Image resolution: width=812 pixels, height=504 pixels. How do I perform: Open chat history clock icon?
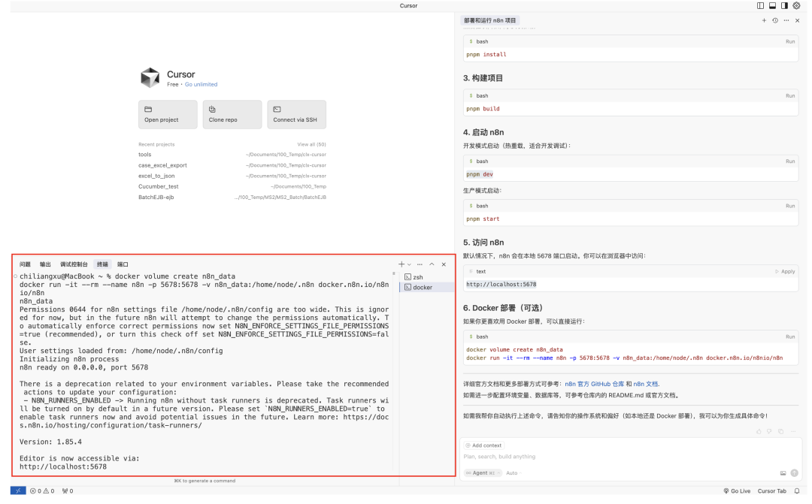click(775, 21)
